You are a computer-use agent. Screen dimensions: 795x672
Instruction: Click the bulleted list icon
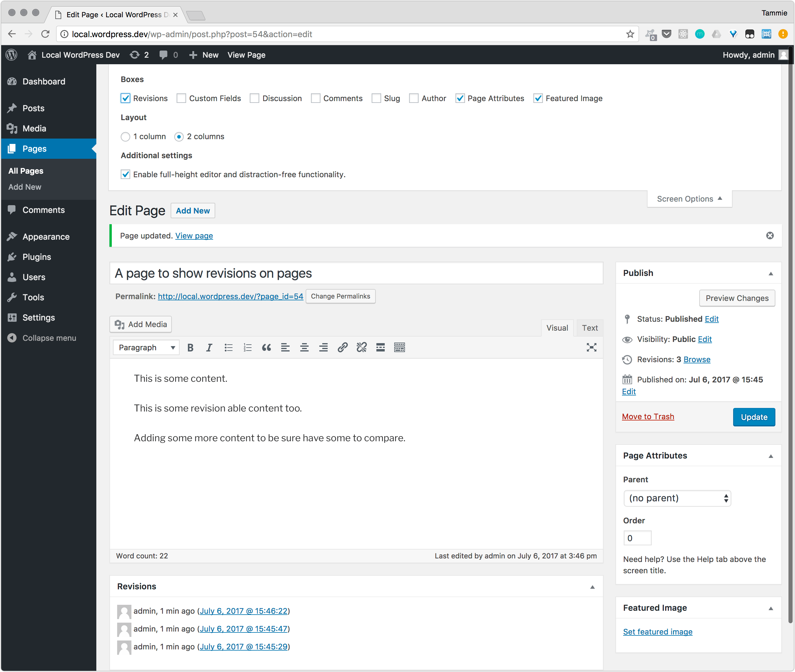(228, 347)
